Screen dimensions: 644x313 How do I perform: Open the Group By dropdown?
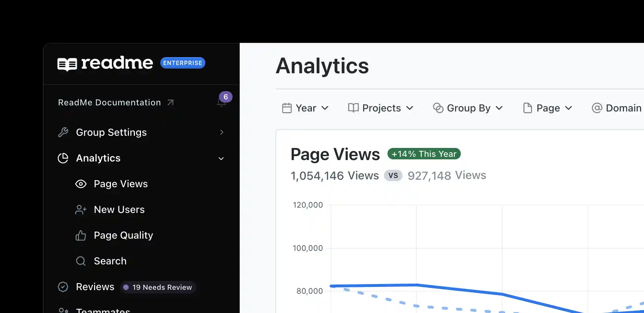(x=468, y=108)
